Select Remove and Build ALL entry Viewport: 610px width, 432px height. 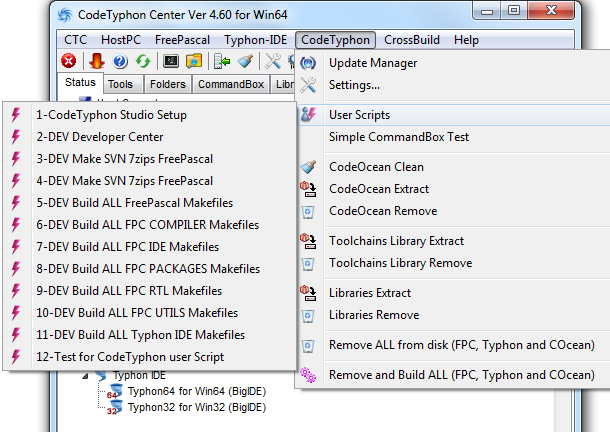pyautogui.click(x=452, y=375)
